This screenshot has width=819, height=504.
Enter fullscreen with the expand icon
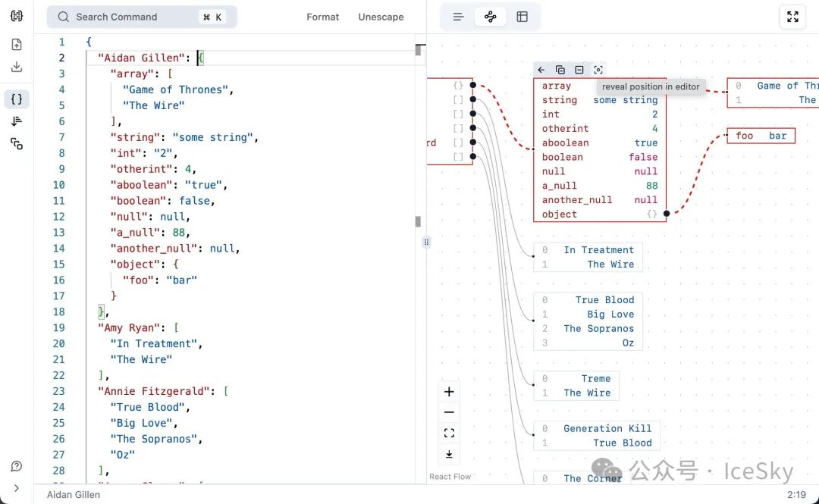point(792,17)
